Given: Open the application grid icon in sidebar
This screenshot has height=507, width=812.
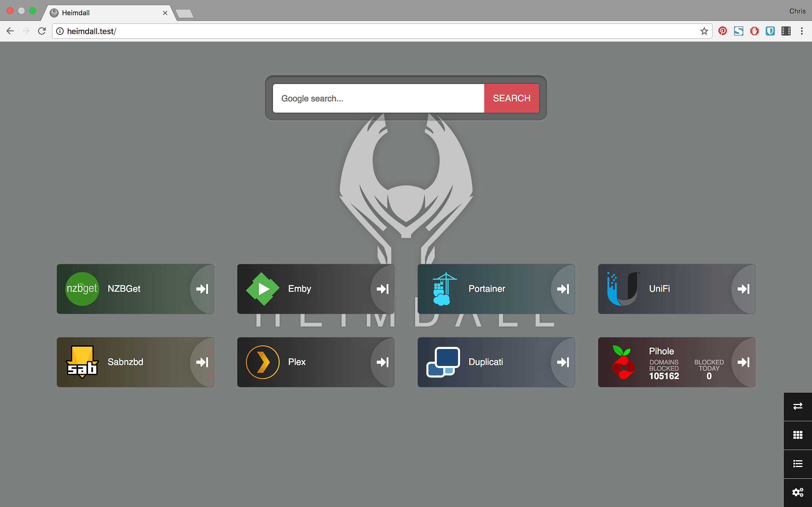Looking at the screenshot, I should click(x=798, y=435).
